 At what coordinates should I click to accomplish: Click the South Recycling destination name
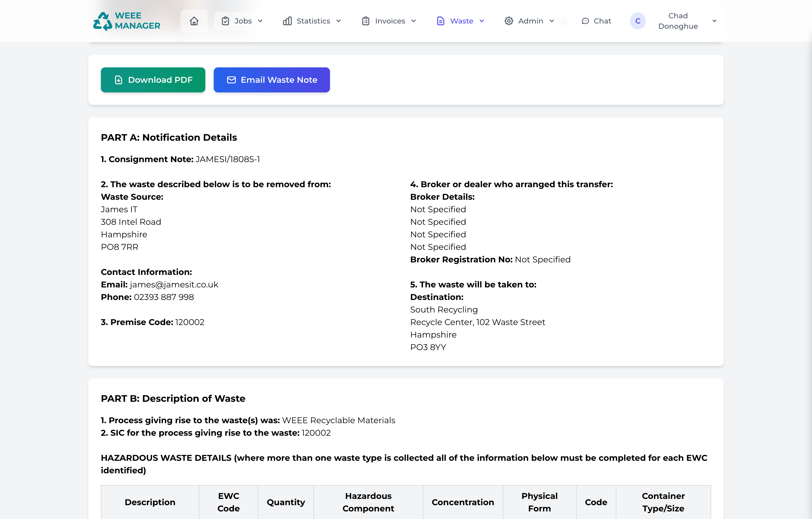click(444, 310)
